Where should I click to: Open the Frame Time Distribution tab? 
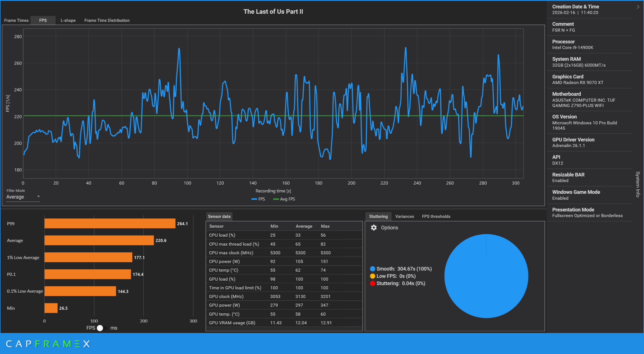click(107, 20)
